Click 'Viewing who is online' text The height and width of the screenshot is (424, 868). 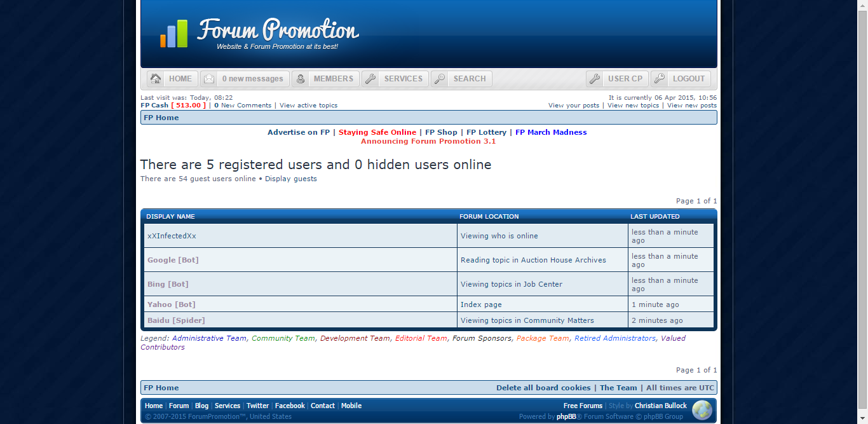pos(499,236)
